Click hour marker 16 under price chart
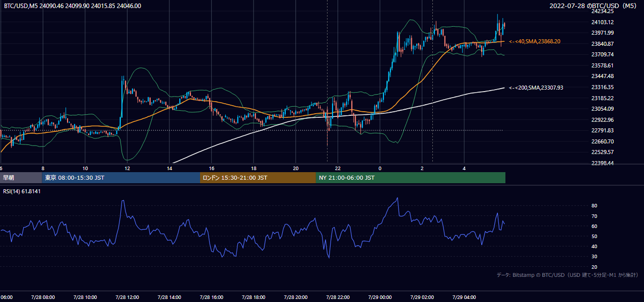 [x=212, y=168]
